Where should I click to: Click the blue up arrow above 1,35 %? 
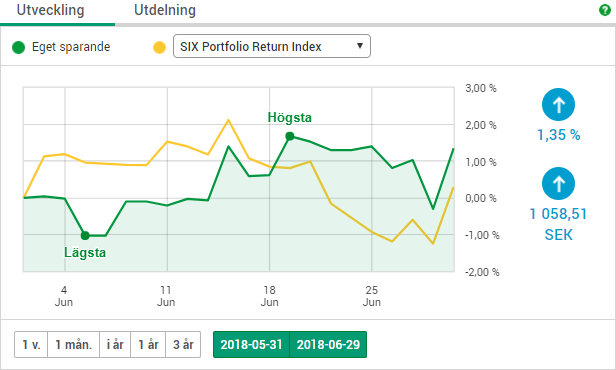tap(558, 104)
